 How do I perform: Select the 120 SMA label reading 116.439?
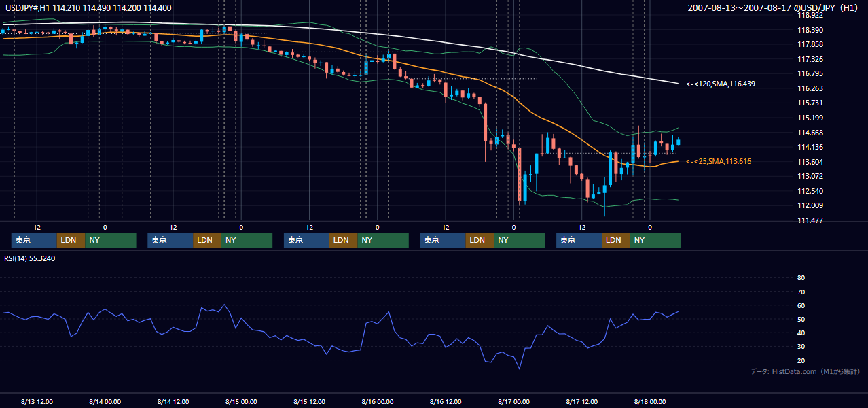(x=721, y=84)
